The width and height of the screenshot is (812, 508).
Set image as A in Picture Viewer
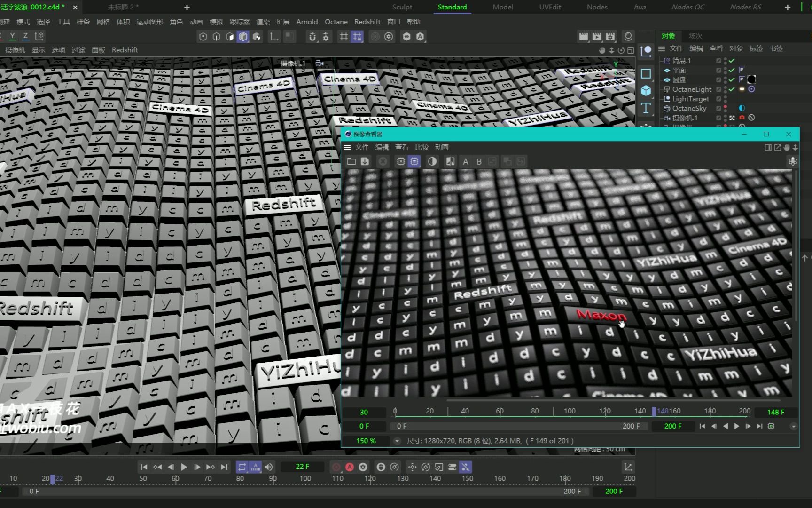466,161
